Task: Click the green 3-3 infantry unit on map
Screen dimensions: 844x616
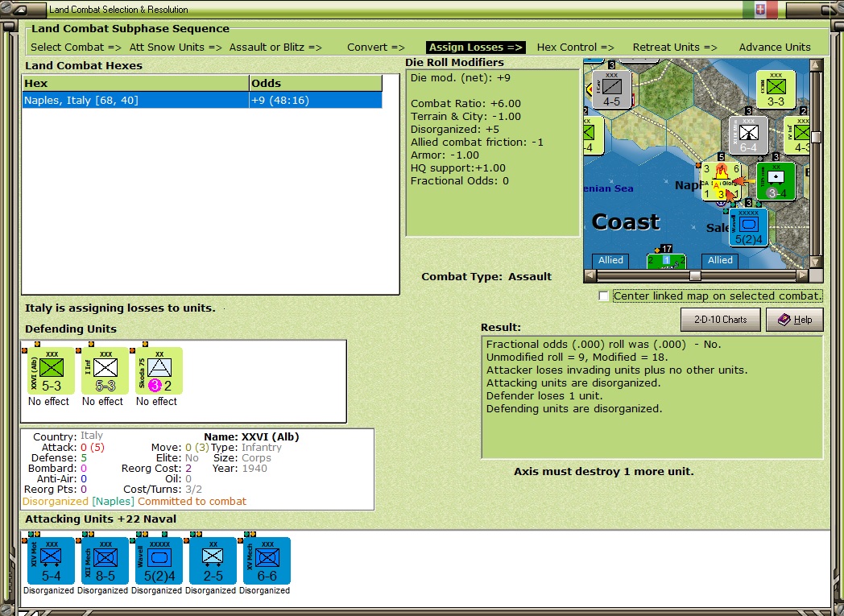Action: tap(776, 89)
